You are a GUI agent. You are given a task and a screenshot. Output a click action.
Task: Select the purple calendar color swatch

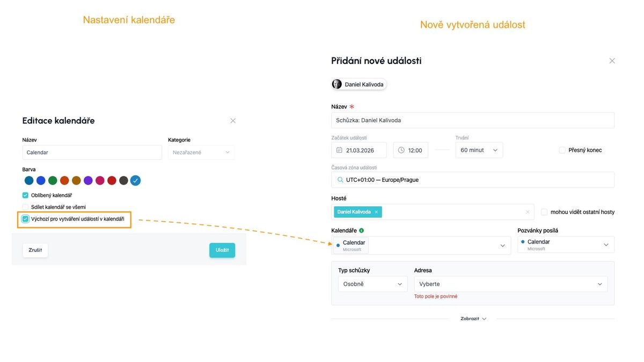click(88, 181)
